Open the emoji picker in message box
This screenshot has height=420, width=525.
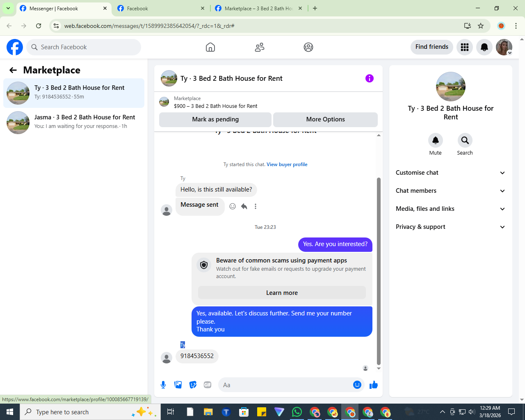coord(357,385)
